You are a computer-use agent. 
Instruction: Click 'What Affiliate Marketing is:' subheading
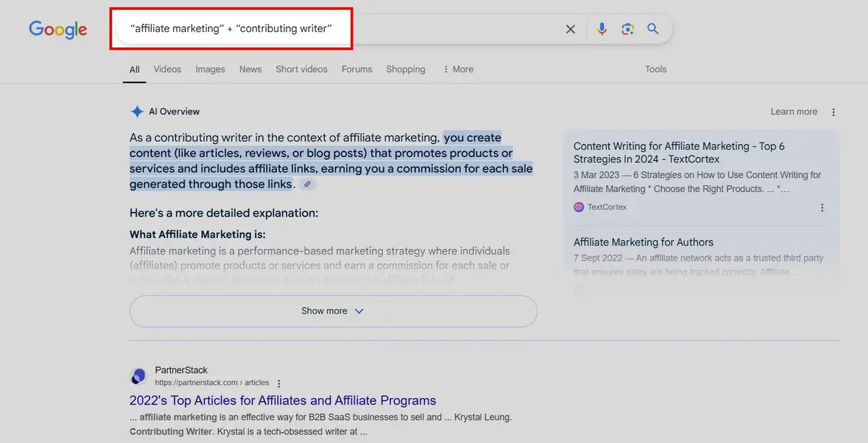coord(197,235)
